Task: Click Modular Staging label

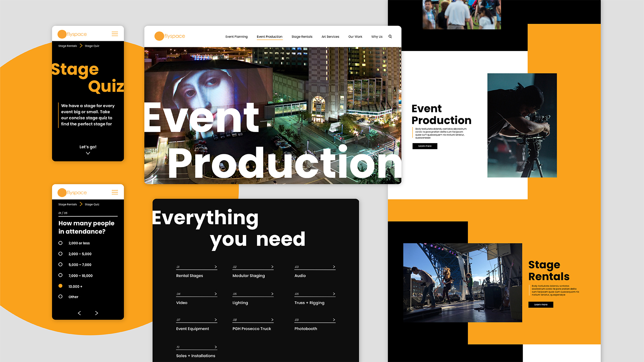Action: point(249,276)
